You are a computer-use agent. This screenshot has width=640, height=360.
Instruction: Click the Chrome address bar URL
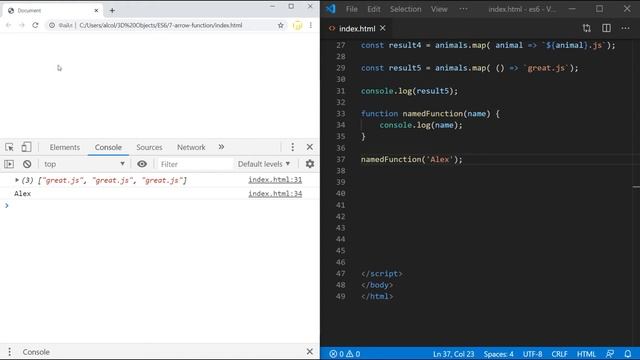(160, 25)
